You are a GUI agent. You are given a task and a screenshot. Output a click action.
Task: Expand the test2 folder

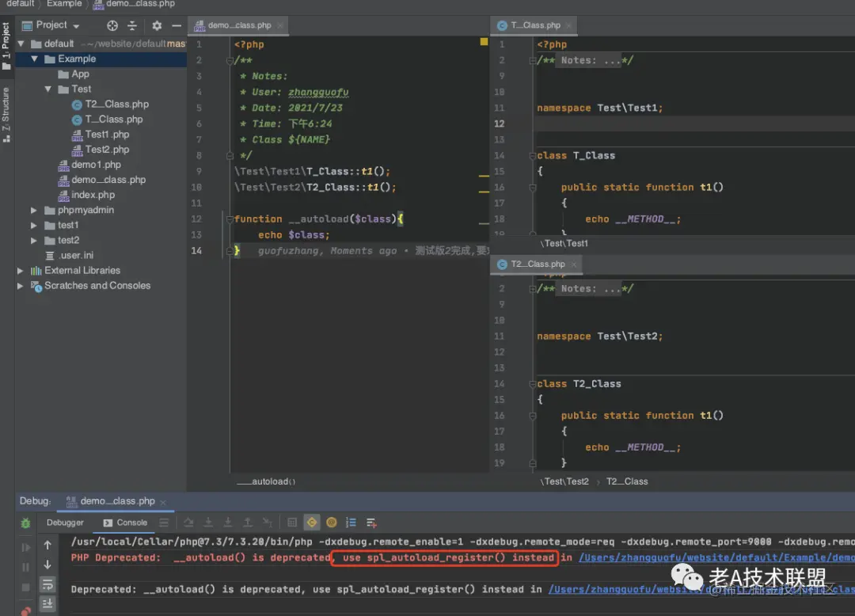click(x=34, y=241)
